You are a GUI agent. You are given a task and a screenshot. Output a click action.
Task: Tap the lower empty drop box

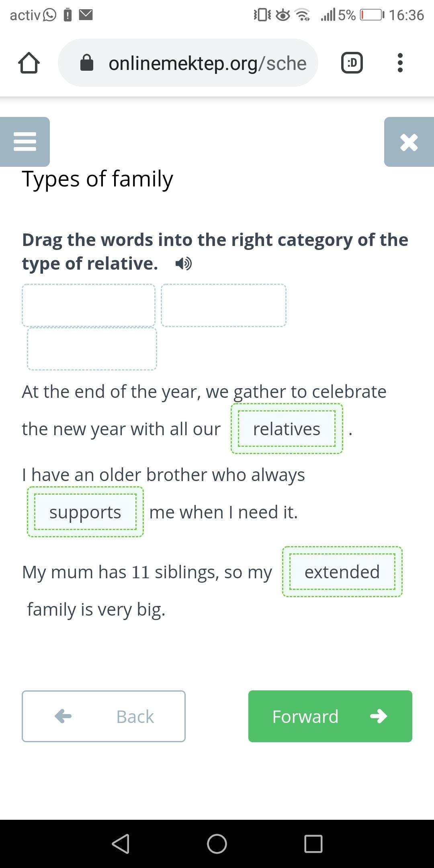coord(92,349)
